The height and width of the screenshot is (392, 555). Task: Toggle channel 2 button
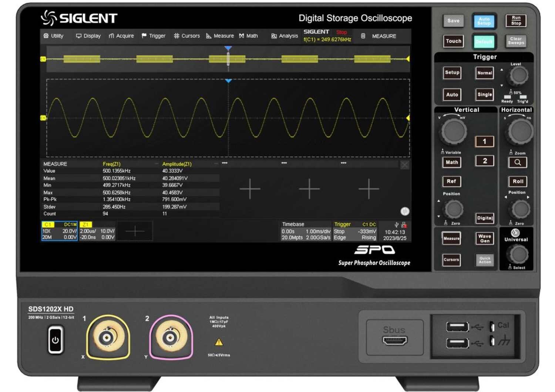tap(485, 161)
